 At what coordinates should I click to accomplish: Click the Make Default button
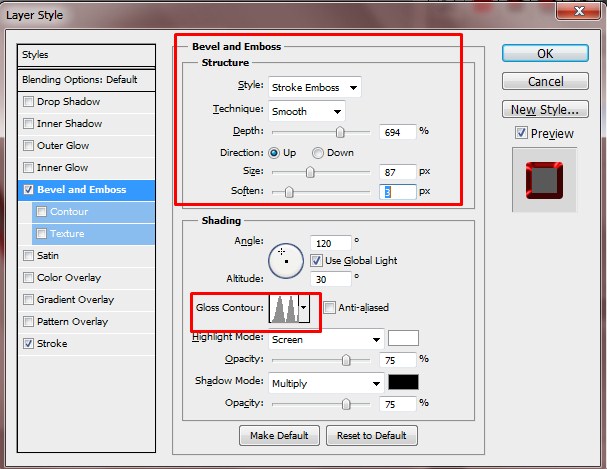click(279, 436)
